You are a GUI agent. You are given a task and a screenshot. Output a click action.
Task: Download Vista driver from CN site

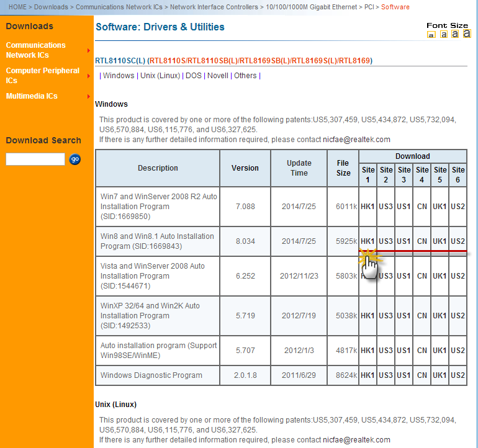tap(422, 276)
